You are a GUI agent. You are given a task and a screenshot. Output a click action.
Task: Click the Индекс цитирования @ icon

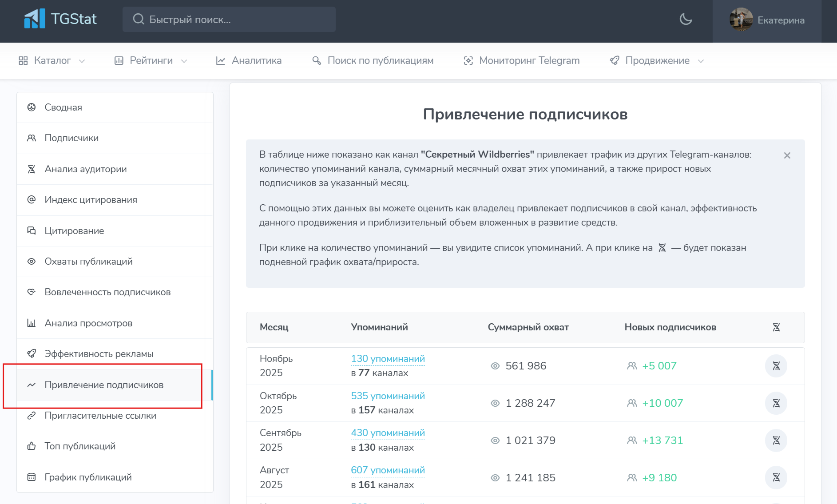[31, 200]
